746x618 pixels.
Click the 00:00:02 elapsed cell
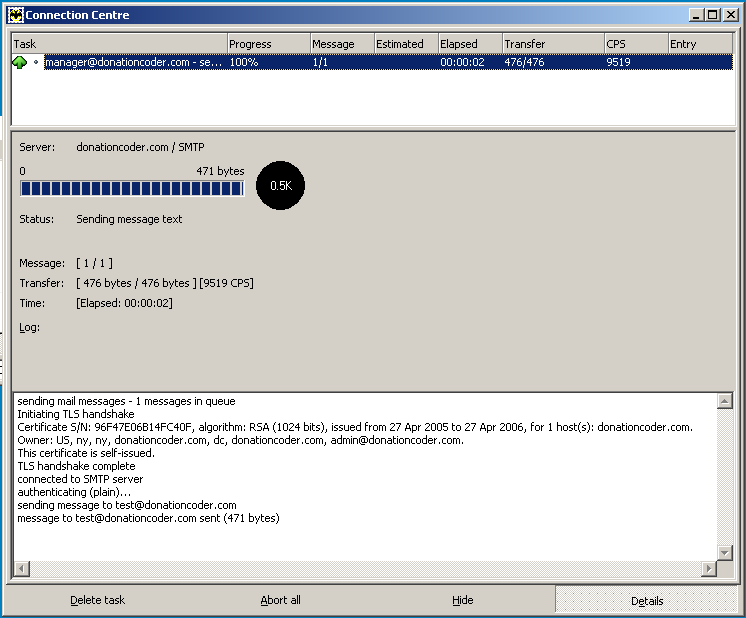462,62
